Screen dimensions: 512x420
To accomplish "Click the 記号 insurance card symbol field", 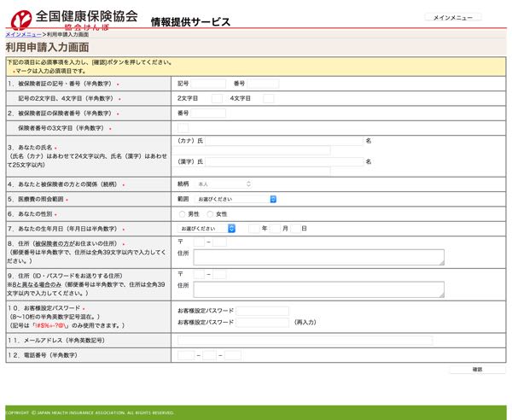I will pyautogui.click(x=209, y=84).
